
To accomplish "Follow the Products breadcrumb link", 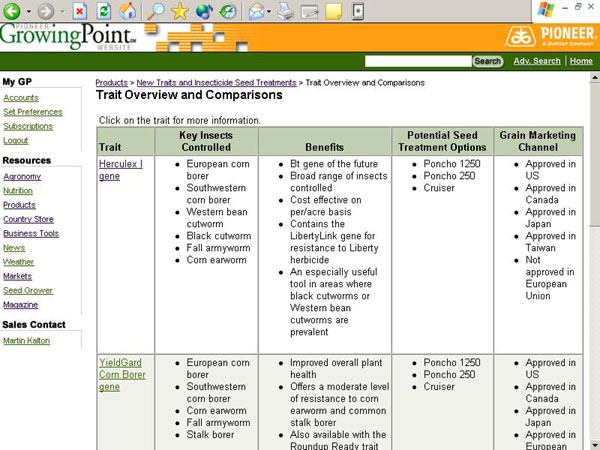I will 111,82.
